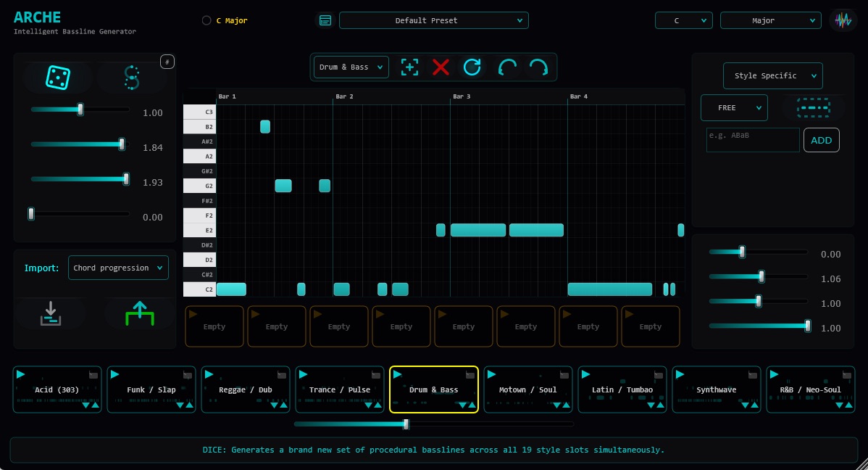Click the circular regenerate arrow icon
Viewport: 868px width, 470px height.
click(x=472, y=67)
